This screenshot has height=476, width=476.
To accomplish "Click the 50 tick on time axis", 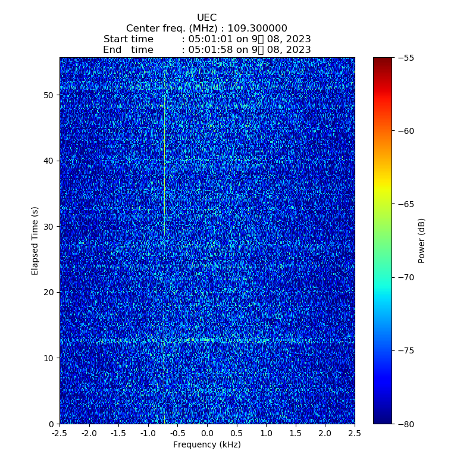I will tap(49, 95).
